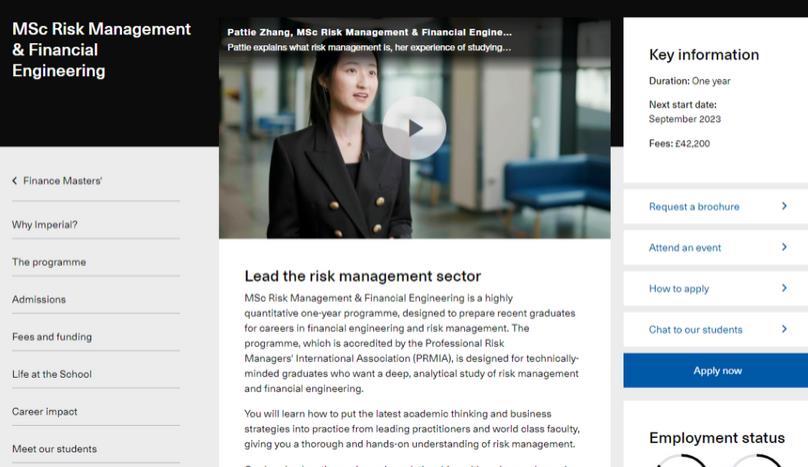Screen dimensions: 808x467
Task: Open Meet our students page
Action: [x=54, y=449]
